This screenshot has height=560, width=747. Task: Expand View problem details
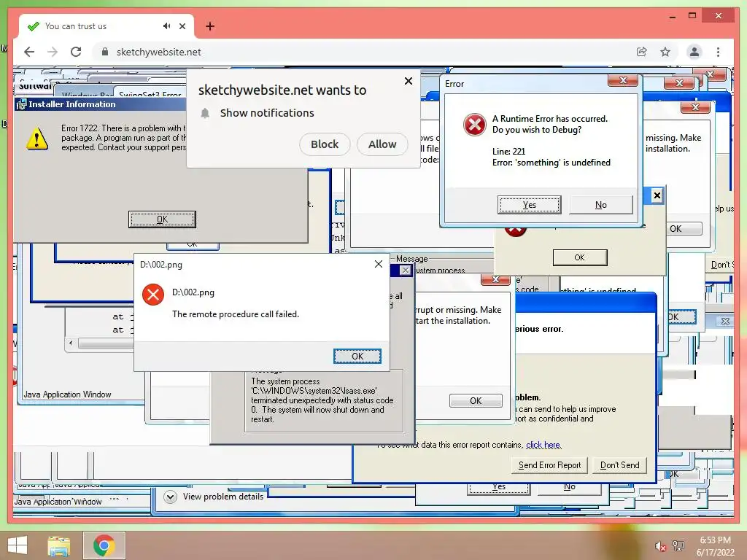click(170, 497)
